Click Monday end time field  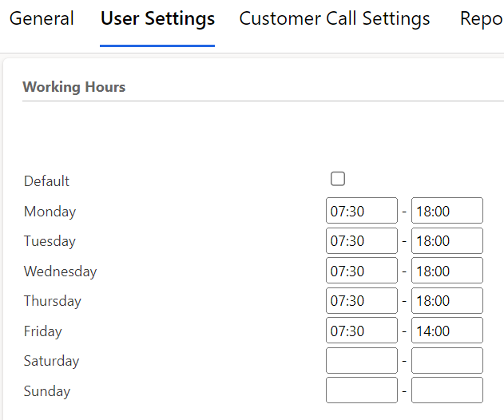coord(447,211)
